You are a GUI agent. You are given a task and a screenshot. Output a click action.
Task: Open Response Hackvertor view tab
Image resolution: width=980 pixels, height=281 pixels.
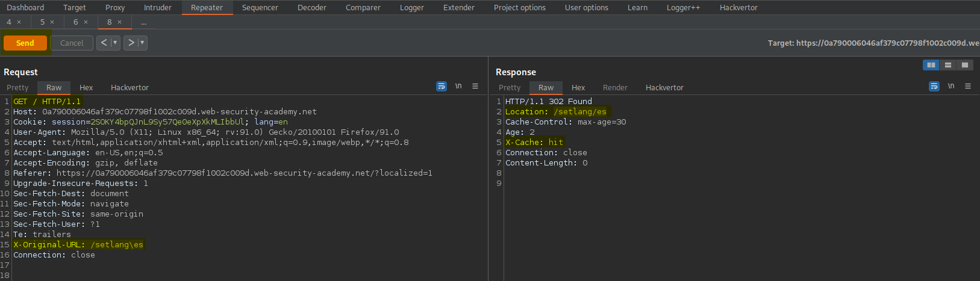(x=664, y=87)
